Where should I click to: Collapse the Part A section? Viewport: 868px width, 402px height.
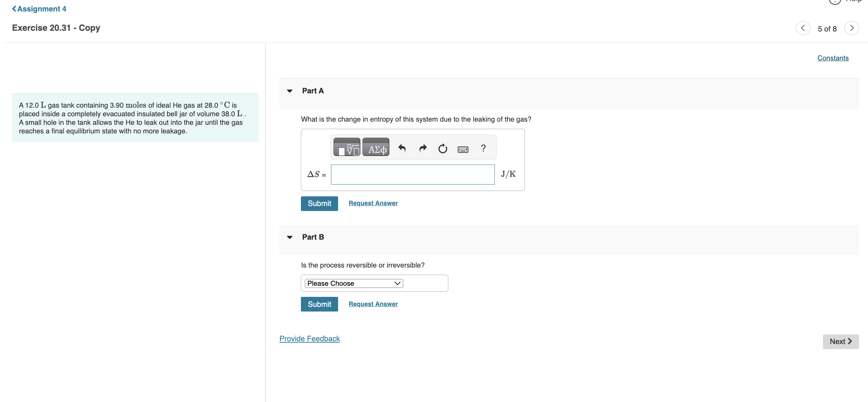[x=290, y=91]
